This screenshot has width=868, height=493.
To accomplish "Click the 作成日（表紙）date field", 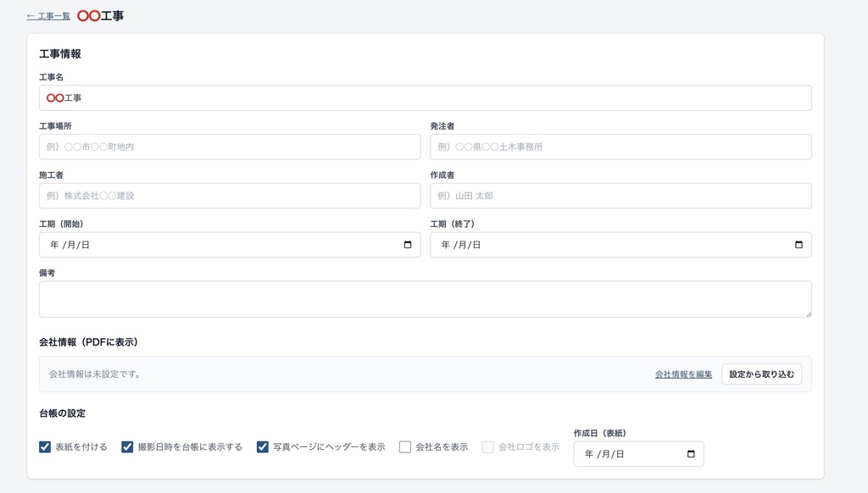I will click(639, 454).
